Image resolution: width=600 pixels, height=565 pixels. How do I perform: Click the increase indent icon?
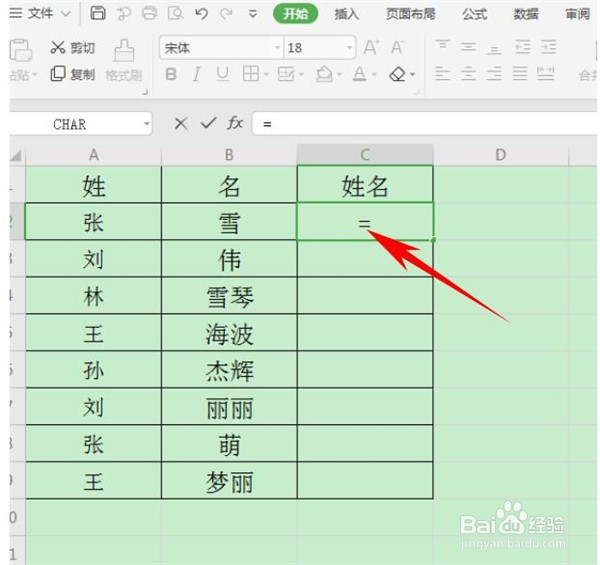(548, 47)
